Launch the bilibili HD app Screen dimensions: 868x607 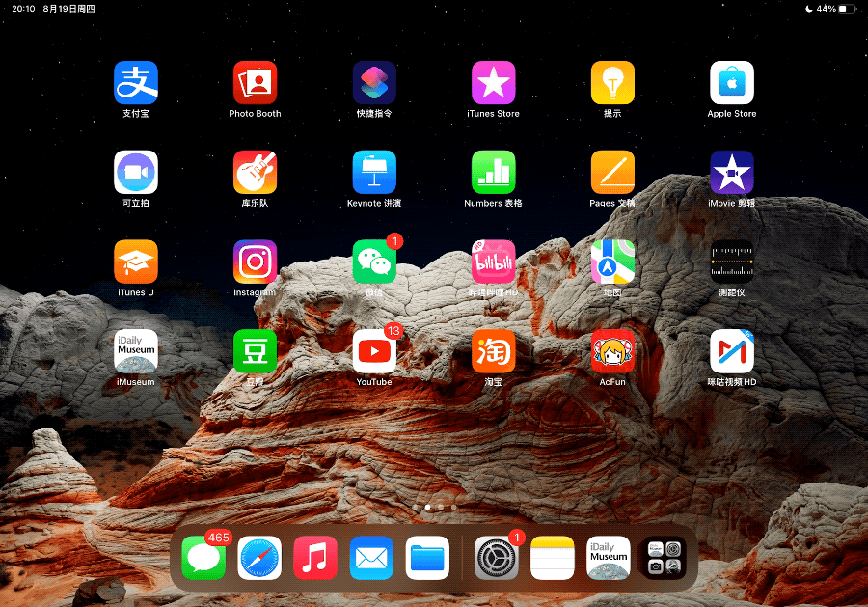click(x=493, y=262)
